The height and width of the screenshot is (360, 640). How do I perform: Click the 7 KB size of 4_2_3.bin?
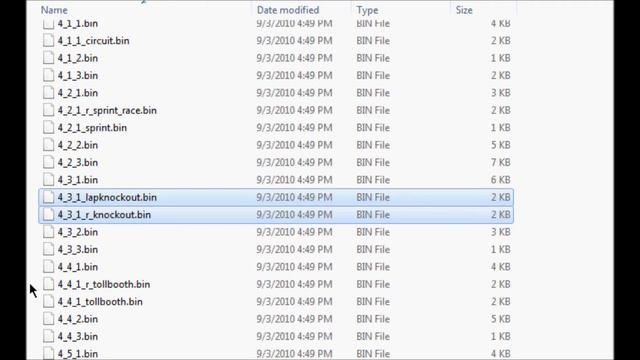500,162
